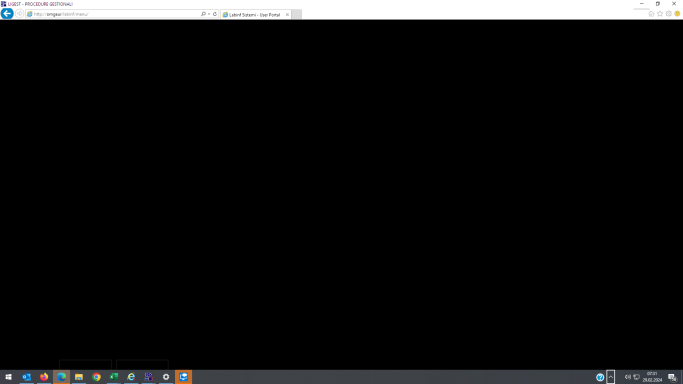The width and height of the screenshot is (683, 384).
Task: Show hidden system tray icons
Action: [611, 377]
